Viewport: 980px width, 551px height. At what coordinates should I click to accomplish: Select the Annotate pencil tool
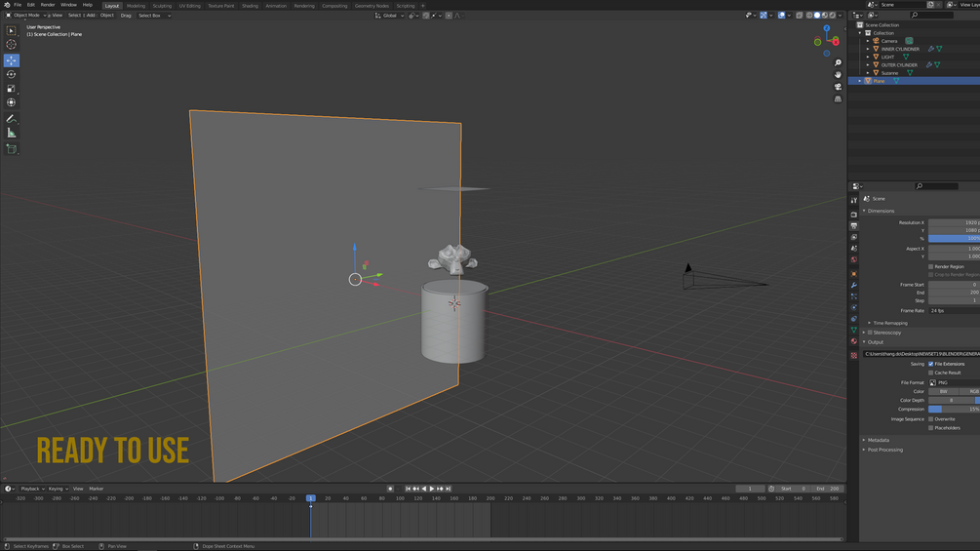point(12,119)
